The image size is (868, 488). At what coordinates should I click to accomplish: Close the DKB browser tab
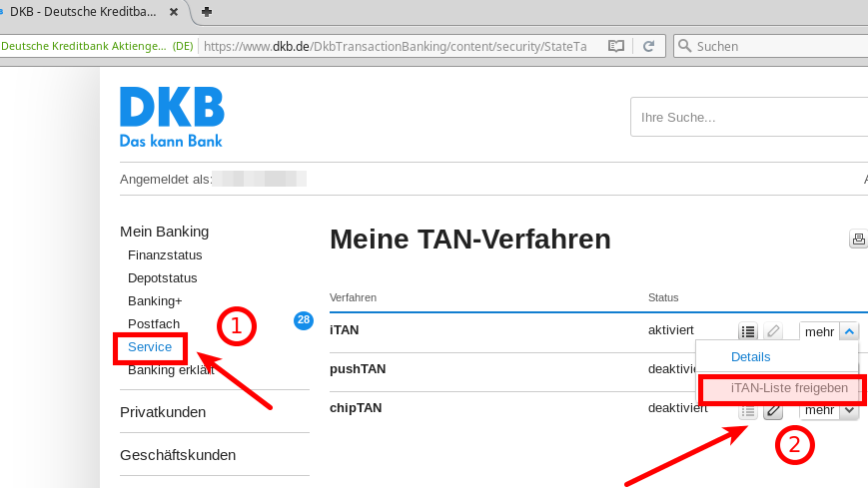click(x=174, y=12)
